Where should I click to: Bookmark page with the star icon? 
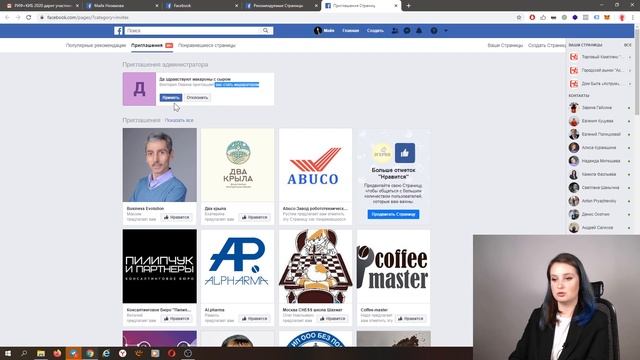coord(519,18)
